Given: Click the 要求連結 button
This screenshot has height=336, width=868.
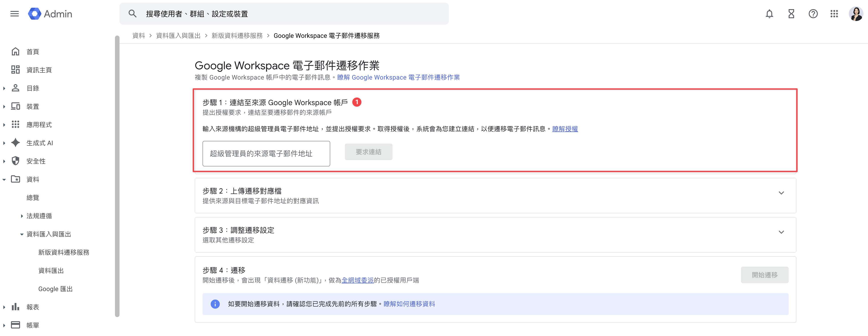Looking at the screenshot, I should tap(368, 152).
